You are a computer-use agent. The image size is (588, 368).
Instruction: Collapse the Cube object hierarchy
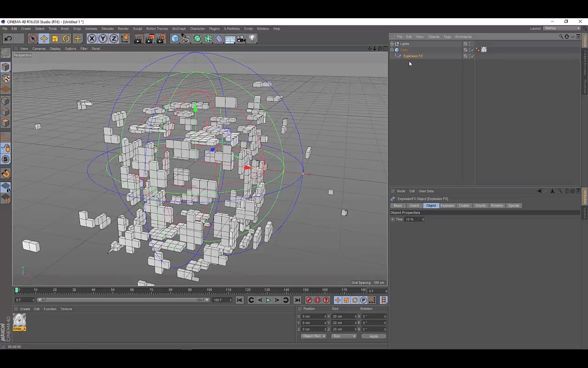[x=392, y=50]
